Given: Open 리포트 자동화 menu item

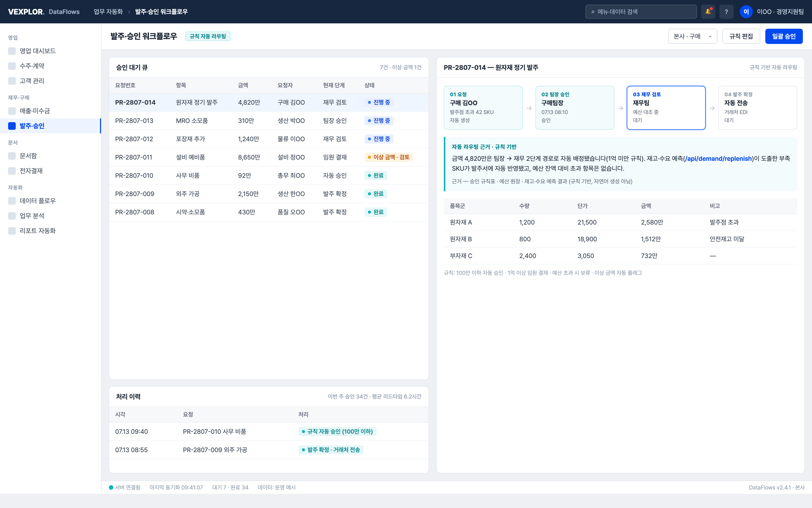Looking at the screenshot, I should (x=50, y=231).
